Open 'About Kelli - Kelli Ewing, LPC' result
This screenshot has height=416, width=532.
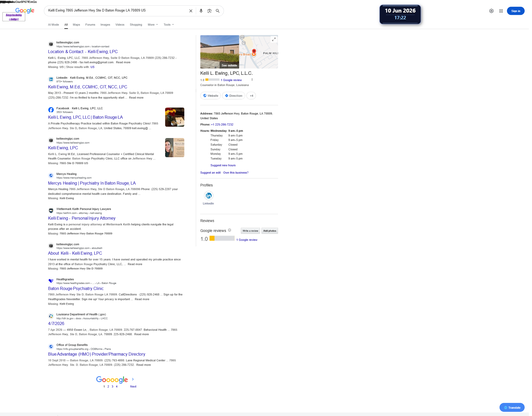pos(75,253)
